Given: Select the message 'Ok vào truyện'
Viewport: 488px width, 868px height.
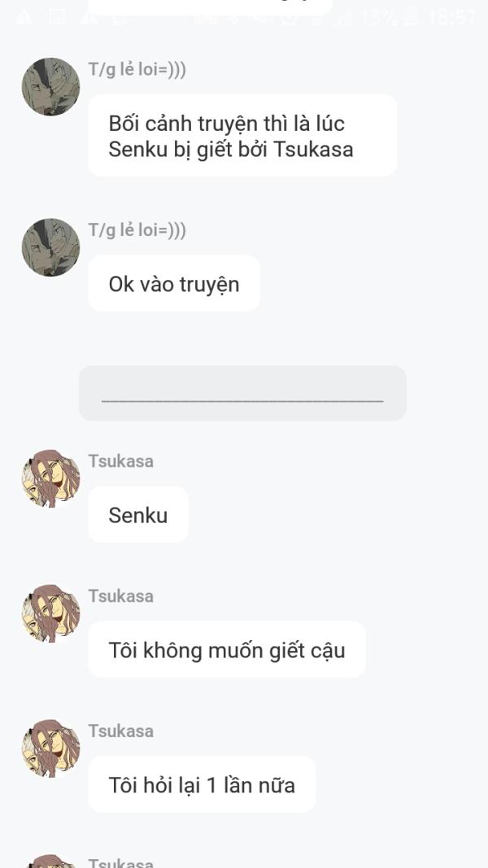Looking at the screenshot, I should tap(173, 284).
